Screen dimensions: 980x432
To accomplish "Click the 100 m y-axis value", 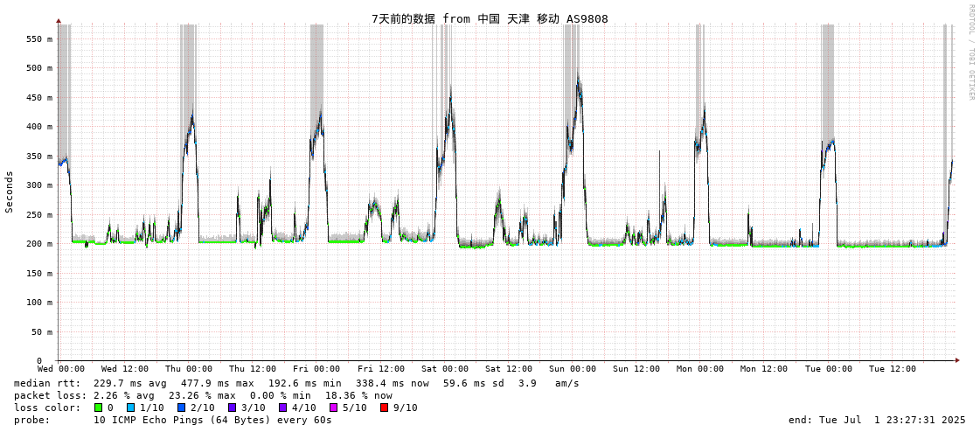I will [40, 303].
